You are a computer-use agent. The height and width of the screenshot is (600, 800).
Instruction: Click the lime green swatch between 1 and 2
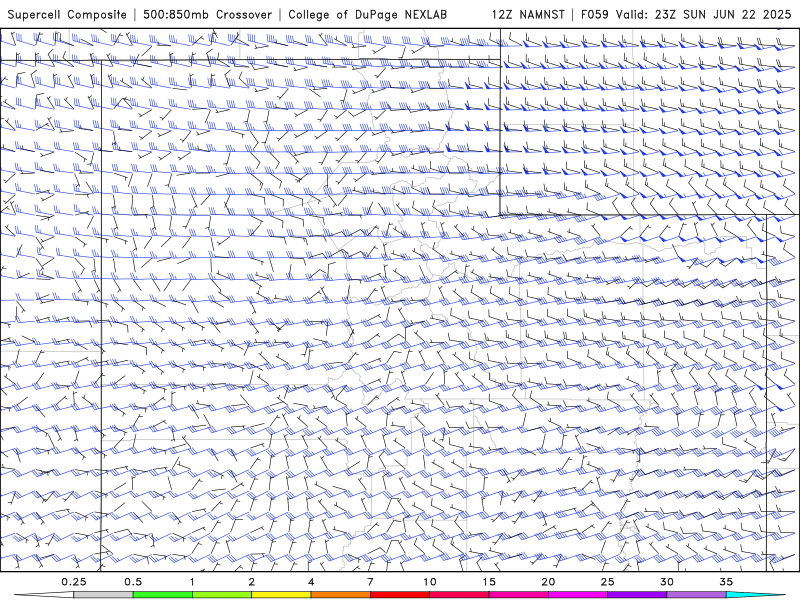[222, 595]
